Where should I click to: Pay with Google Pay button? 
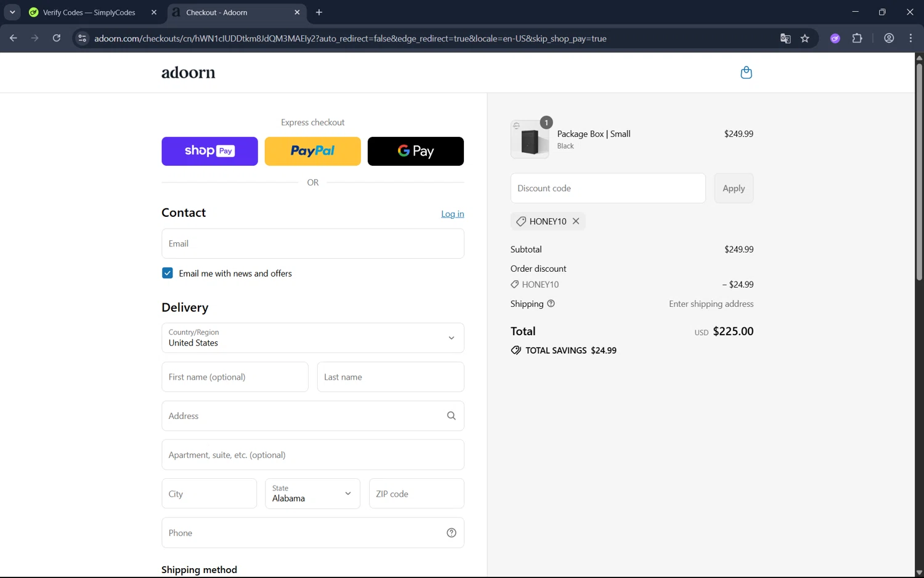[416, 151]
